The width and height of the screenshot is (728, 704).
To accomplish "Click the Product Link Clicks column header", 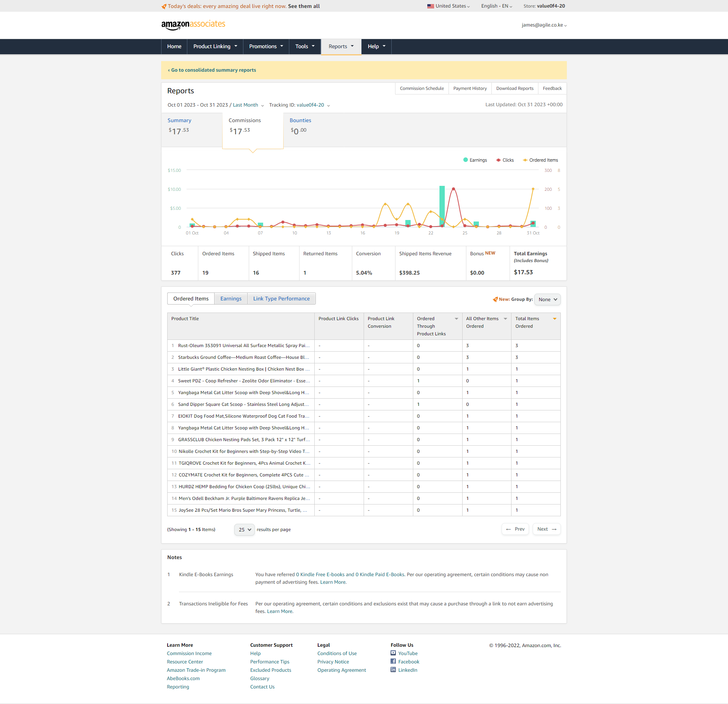I will point(339,326).
